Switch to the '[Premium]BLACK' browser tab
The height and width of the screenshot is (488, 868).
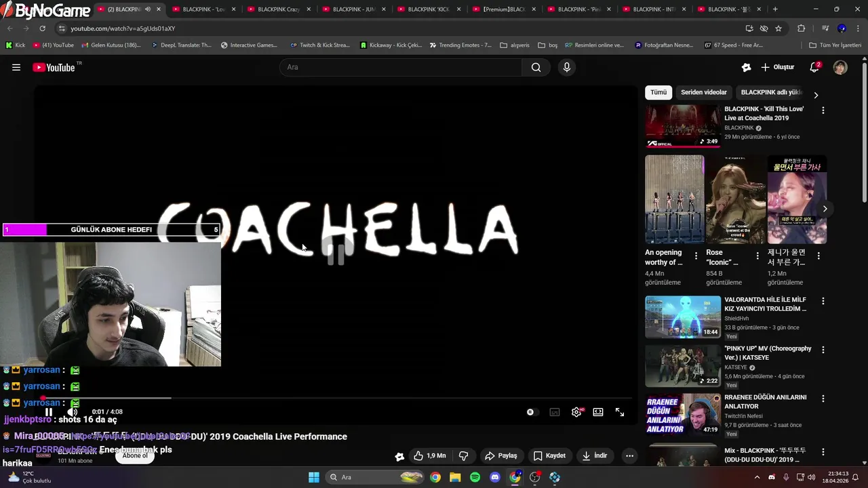pos(504,9)
